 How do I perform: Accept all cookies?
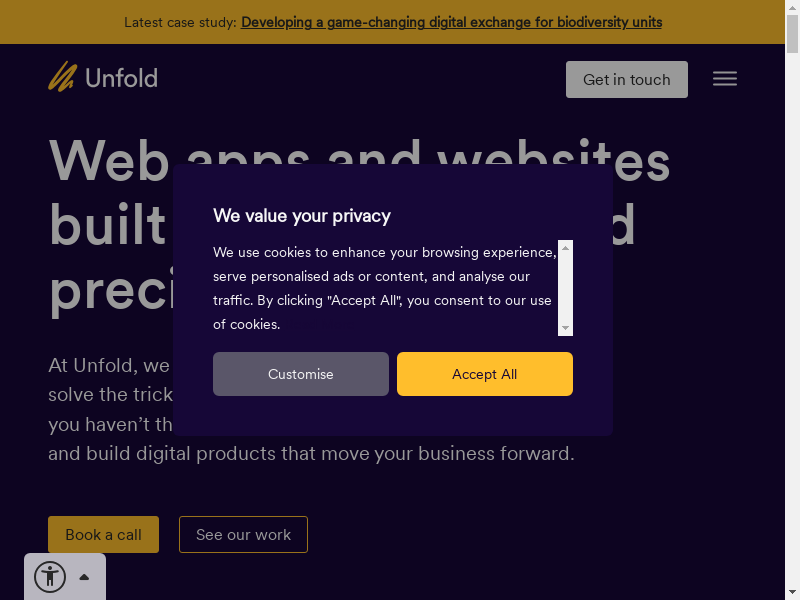pyautogui.click(x=484, y=374)
